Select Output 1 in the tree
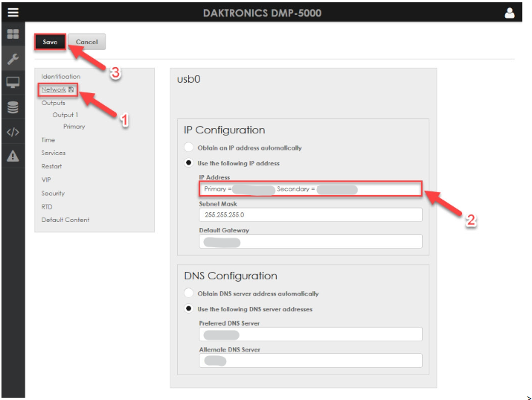The image size is (532, 400). pos(65,115)
